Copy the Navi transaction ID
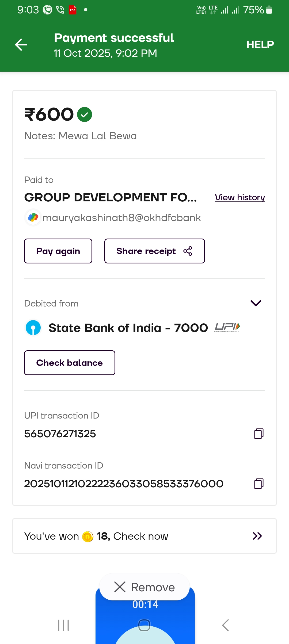The image size is (289, 644). pos(258,484)
